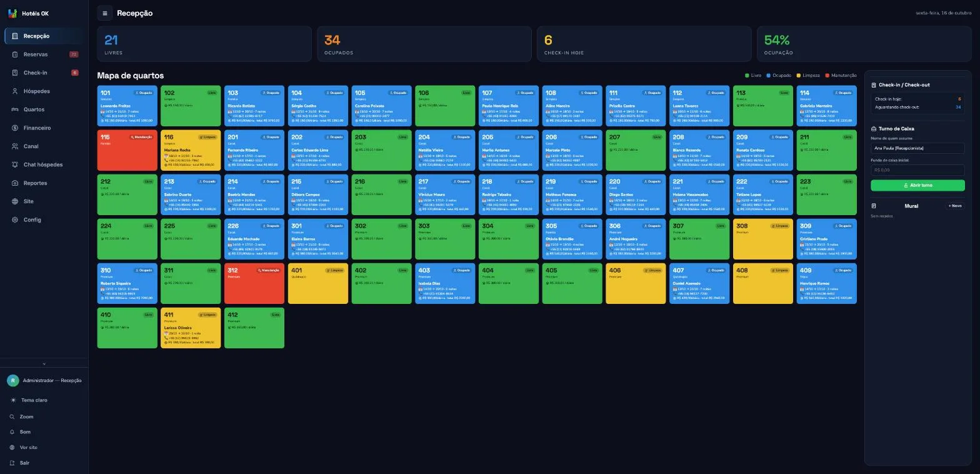This screenshot has width=980, height=474.
Task: Click the Recepção building icon in sidebar
Action: [x=15, y=36]
